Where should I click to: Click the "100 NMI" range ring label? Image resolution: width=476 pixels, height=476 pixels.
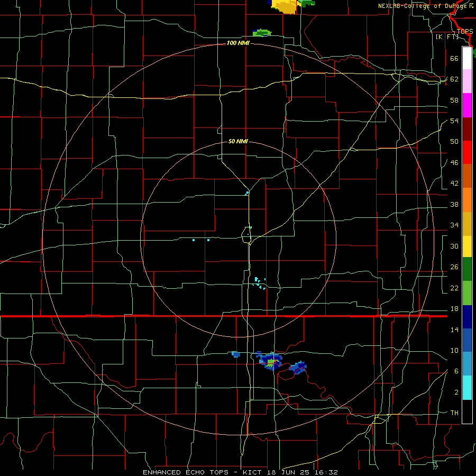pyautogui.click(x=238, y=43)
